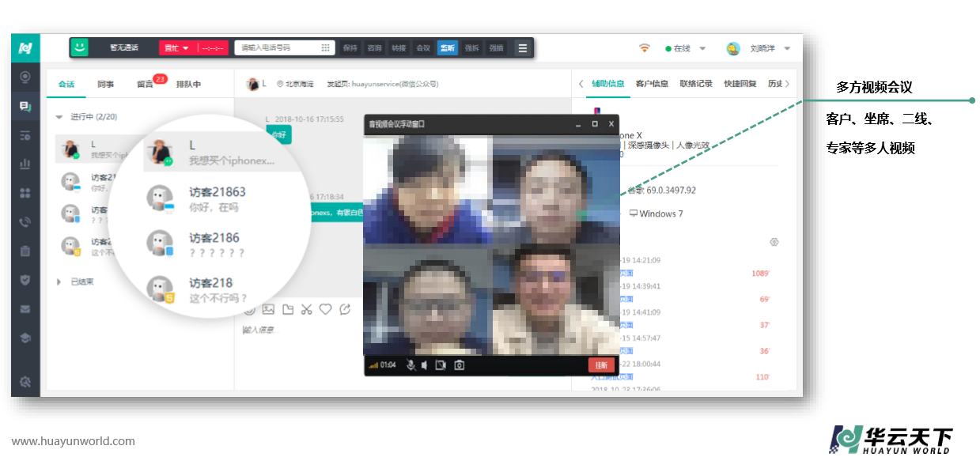The image size is (980, 457).
Task: Click the 会议 conference button
Action: click(x=423, y=48)
